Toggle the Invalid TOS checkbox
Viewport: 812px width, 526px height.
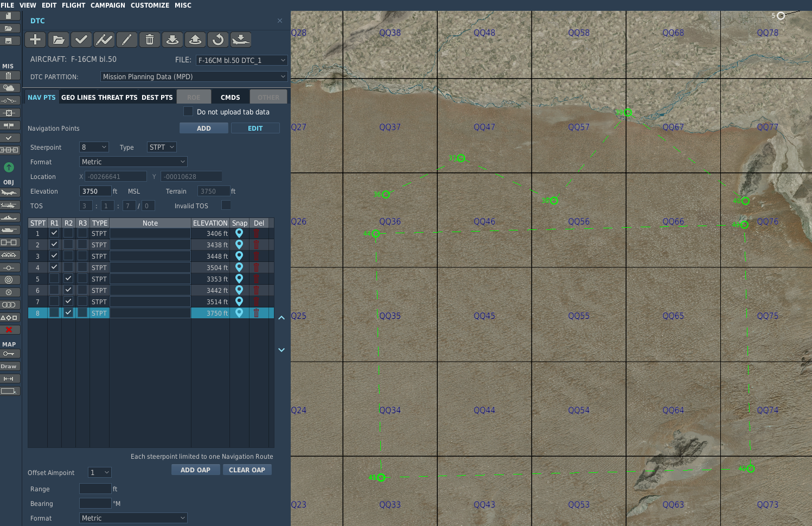(226, 205)
